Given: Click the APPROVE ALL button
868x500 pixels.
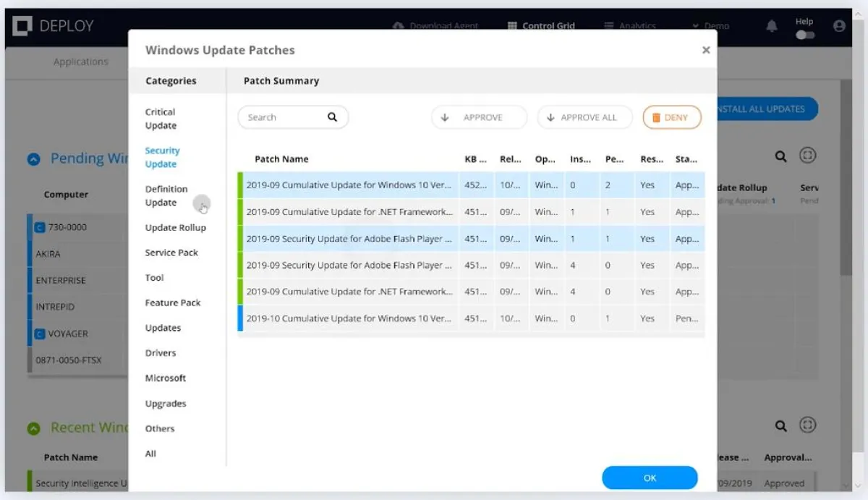Looking at the screenshot, I should click(584, 116).
